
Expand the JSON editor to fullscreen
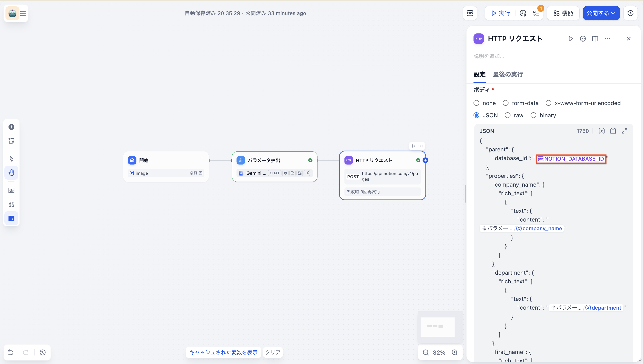[624, 131]
